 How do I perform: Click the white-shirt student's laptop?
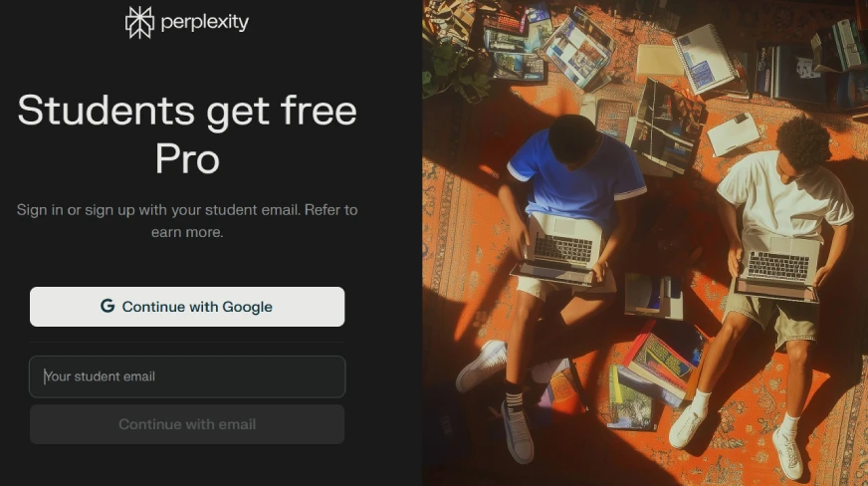click(x=777, y=269)
